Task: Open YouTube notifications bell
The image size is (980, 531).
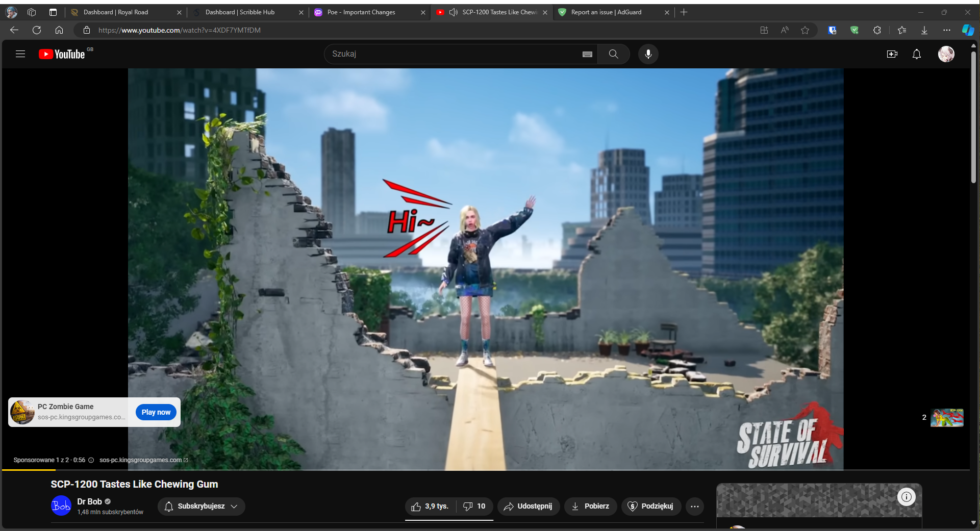Action: [916, 54]
